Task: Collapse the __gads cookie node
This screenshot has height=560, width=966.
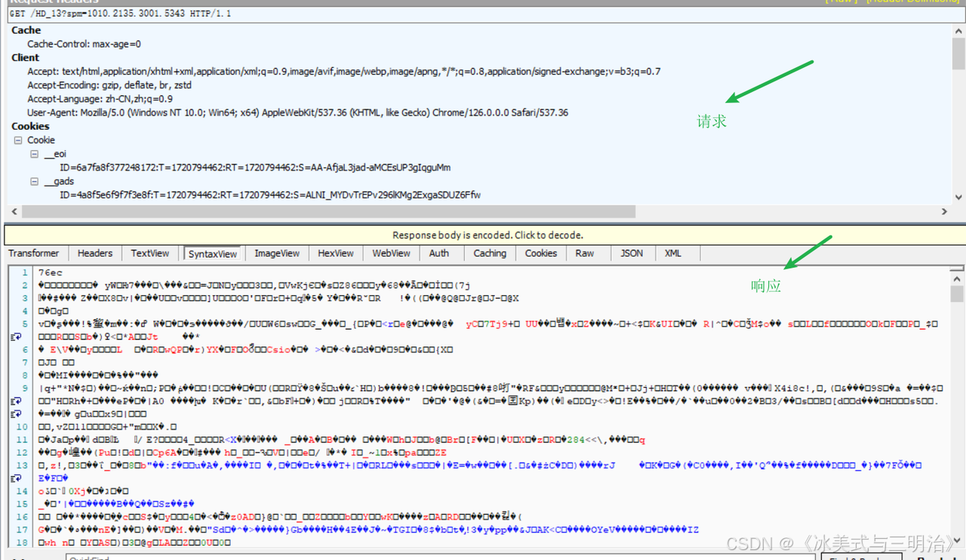Action: tap(34, 182)
